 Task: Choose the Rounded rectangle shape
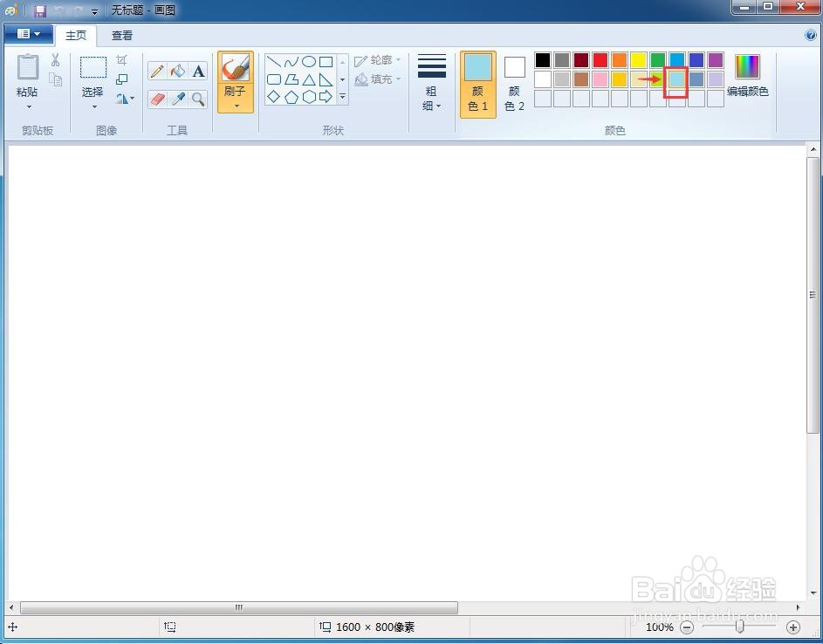pos(273,79)
